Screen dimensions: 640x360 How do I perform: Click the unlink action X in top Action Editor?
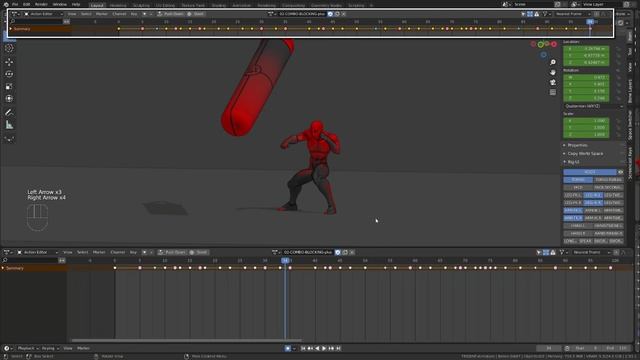tap(344, 14)
